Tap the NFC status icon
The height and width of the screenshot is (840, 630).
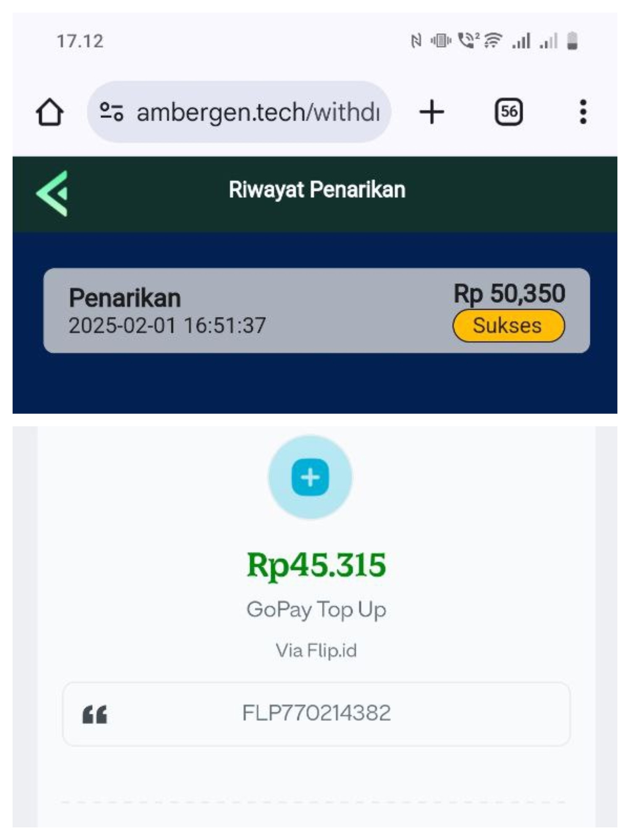coord(416,41)
